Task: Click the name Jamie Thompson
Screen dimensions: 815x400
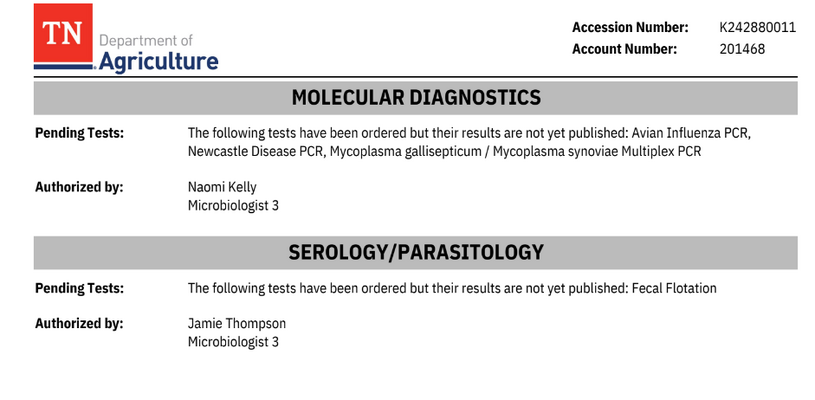Action: [237, 323]
